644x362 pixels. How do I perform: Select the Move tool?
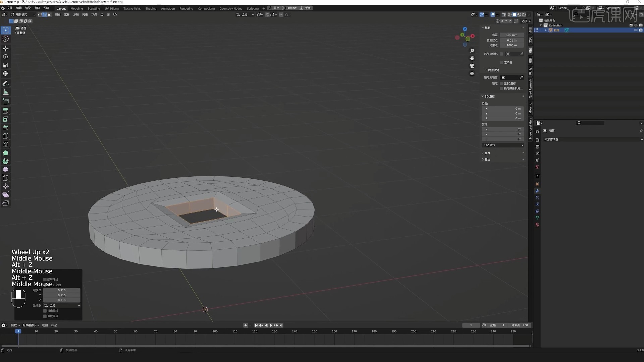(x=5, y=48)
